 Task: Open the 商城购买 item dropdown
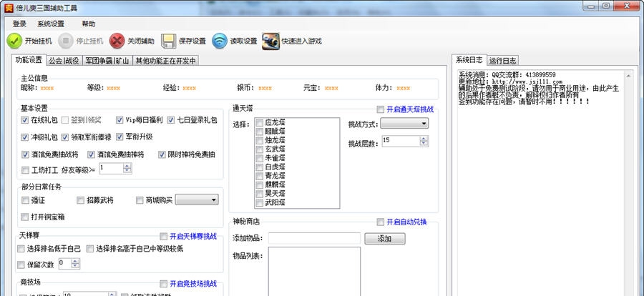point(197,200)
